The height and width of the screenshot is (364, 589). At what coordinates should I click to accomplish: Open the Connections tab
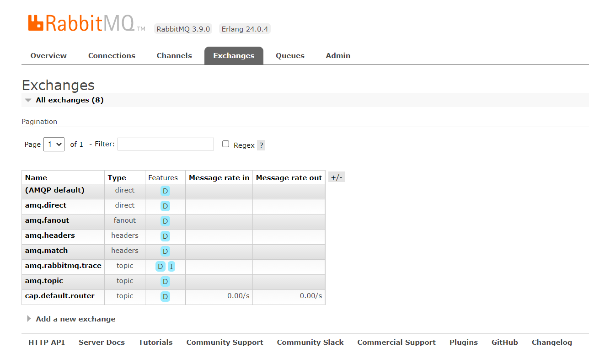pos(112,55)
